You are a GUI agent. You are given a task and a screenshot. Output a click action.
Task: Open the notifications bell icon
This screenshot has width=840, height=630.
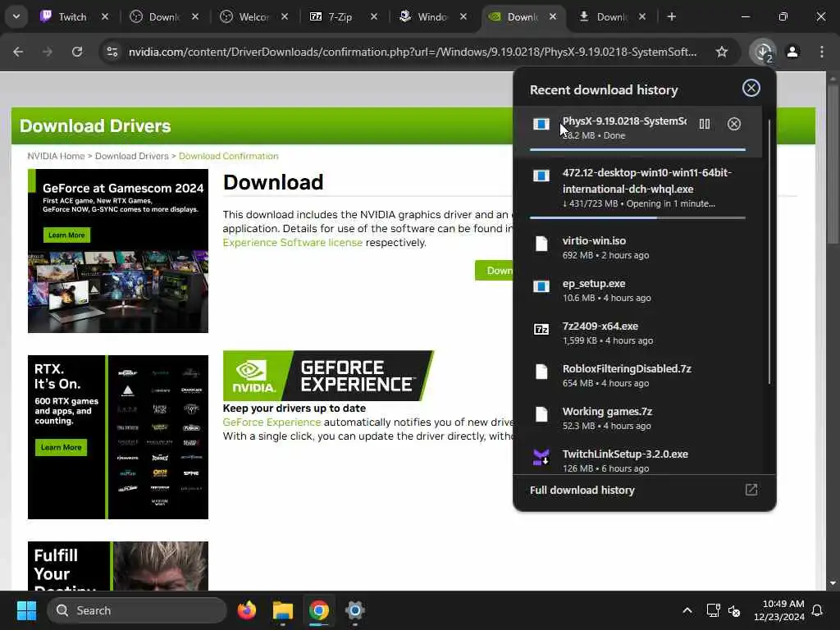(818, 610)
